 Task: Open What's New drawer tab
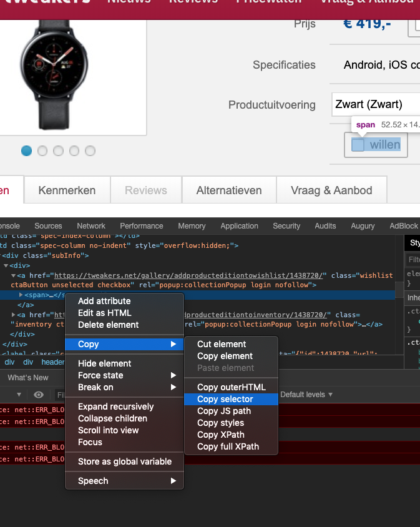[x=28, y=378]
